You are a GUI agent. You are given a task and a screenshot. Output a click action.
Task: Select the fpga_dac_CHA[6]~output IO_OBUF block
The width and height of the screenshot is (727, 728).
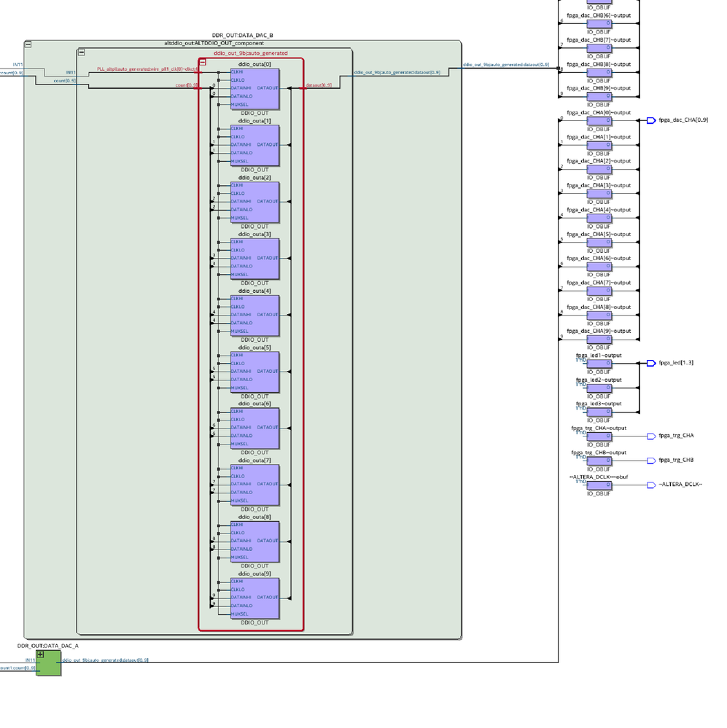point(599,267)
